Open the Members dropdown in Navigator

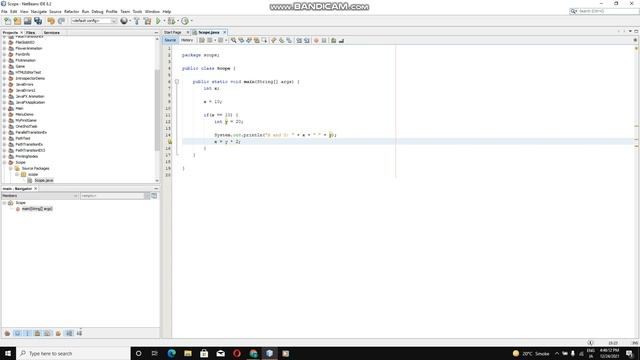pyautogui.click(x=40, y=196)
